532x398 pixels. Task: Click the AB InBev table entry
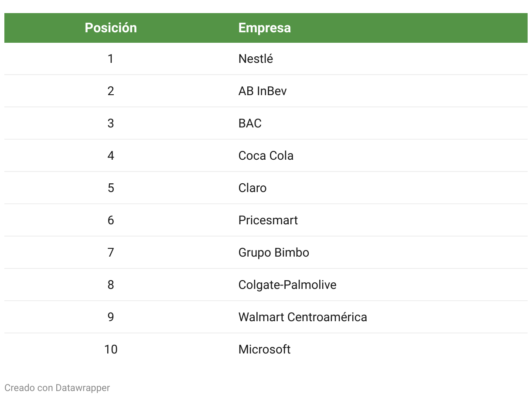point(263,91)
